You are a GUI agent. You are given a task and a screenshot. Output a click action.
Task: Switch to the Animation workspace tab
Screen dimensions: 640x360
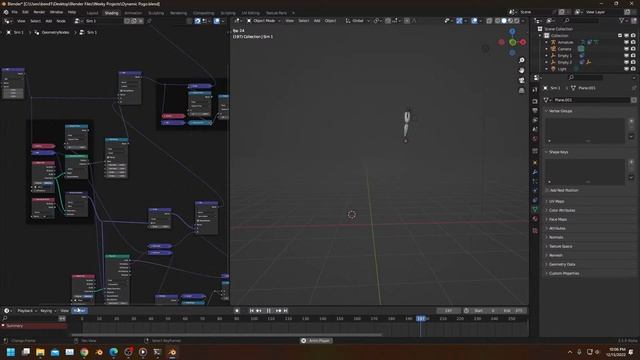click(133, 13)
